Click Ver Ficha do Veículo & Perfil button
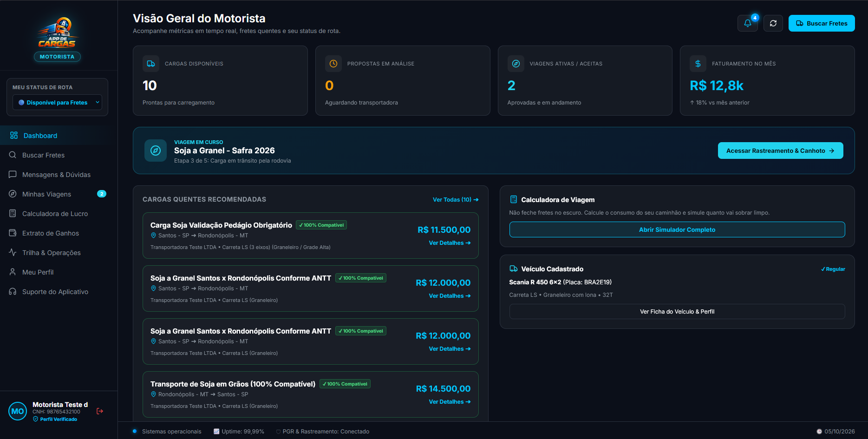This screenshot has width=868, height=439. click(x=677, y=312)
